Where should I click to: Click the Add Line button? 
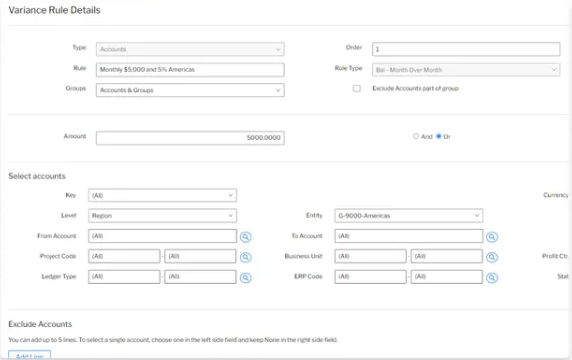pos(30,355)
